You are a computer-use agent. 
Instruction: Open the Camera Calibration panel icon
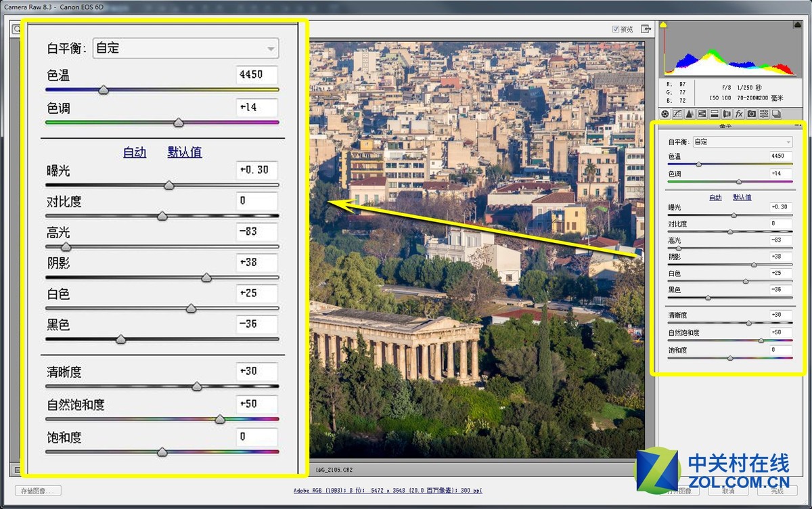click(751, 114)
